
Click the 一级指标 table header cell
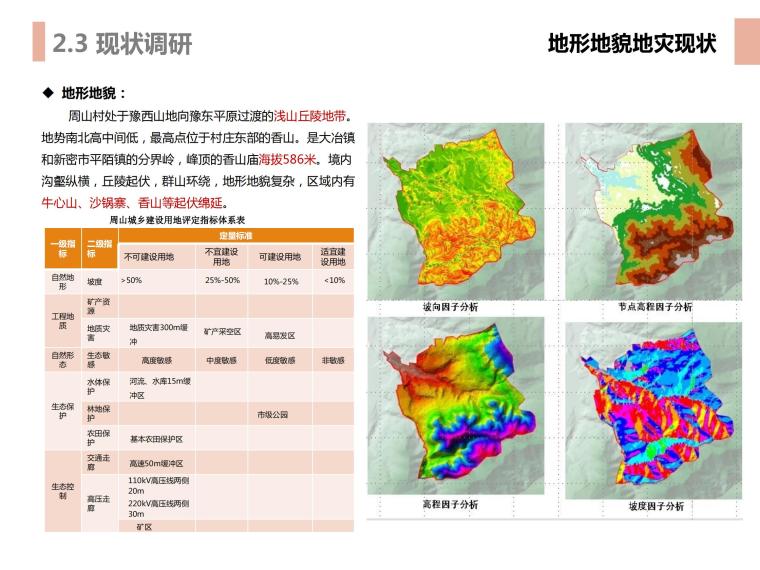62,248
